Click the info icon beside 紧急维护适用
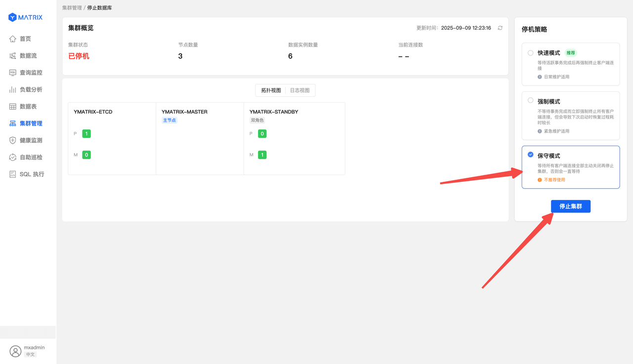The height and width of the screenshot is (364, 633). pyautogui.click(x=540, y=131)
